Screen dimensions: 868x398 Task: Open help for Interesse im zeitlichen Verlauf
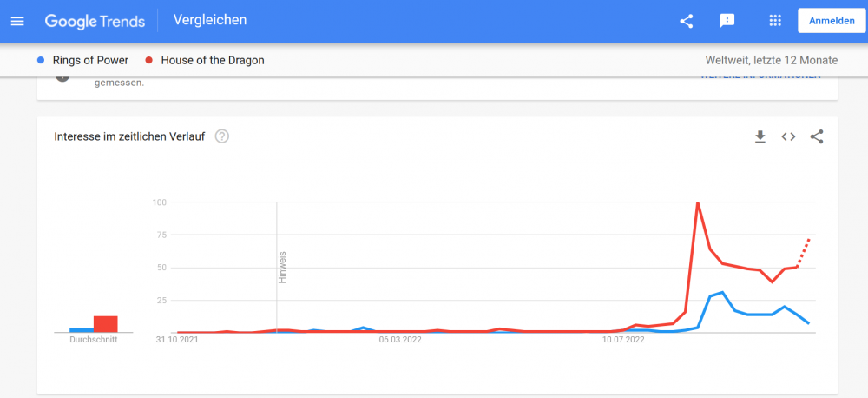pos(221,136)
